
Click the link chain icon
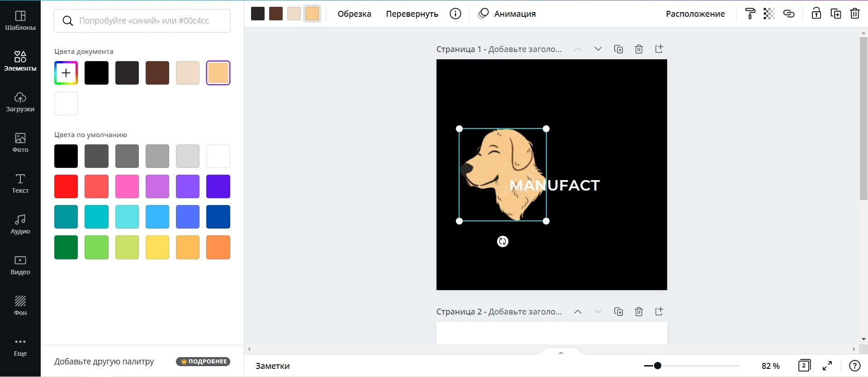pyautogui.click(x=789, y=14)
